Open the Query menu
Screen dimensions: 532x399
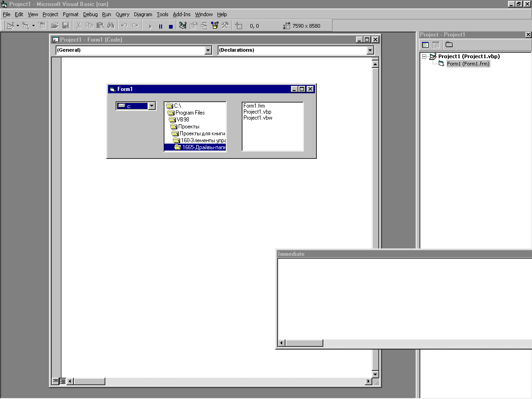click(122, 14)
